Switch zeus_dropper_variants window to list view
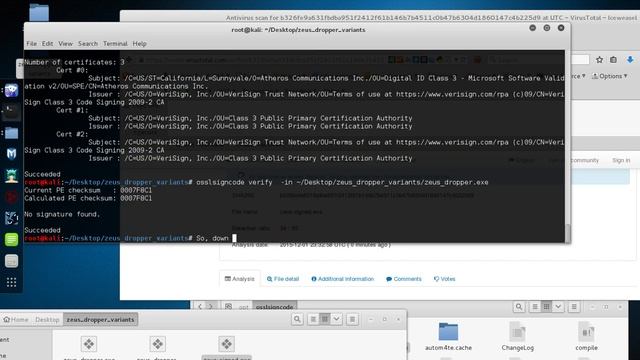This screenshot has height=360, width=640. [x=313, y=319]
